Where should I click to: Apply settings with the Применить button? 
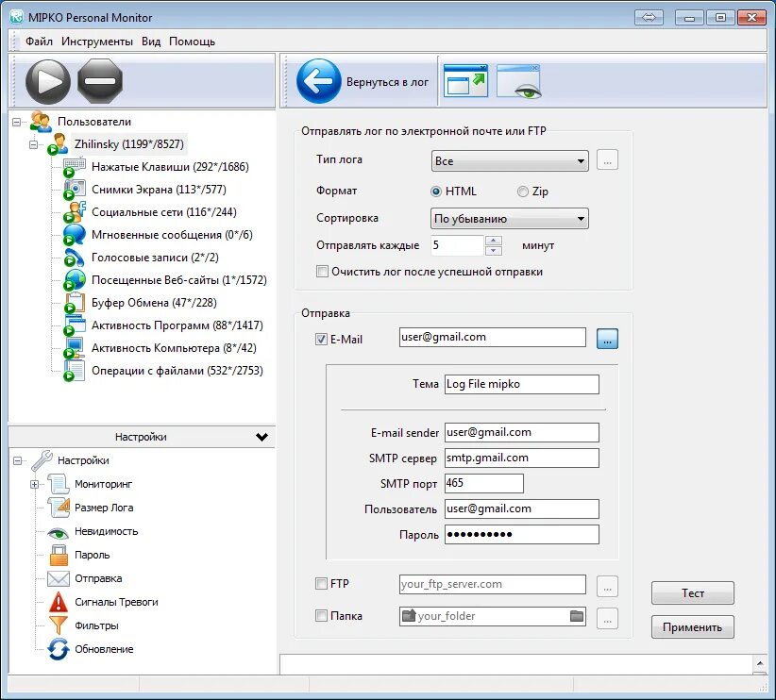pyautogui.click(x=693, y=626)
